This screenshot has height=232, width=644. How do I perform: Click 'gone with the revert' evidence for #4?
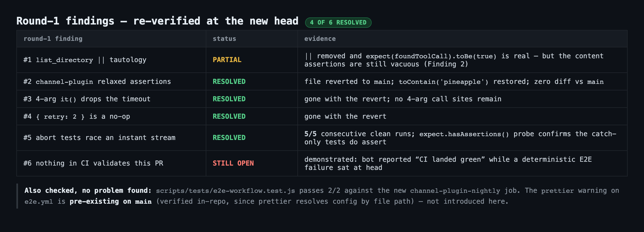coord(345,117)
